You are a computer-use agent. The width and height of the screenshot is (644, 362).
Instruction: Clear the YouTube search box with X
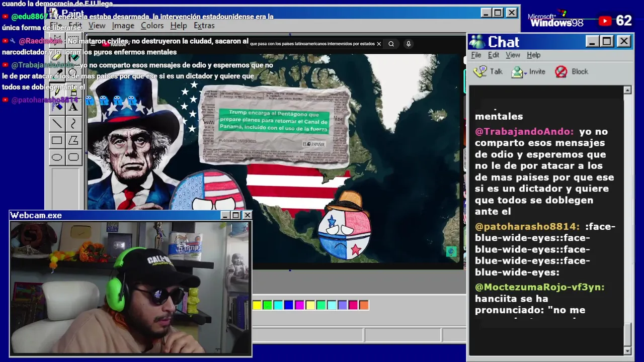point(379,44)
